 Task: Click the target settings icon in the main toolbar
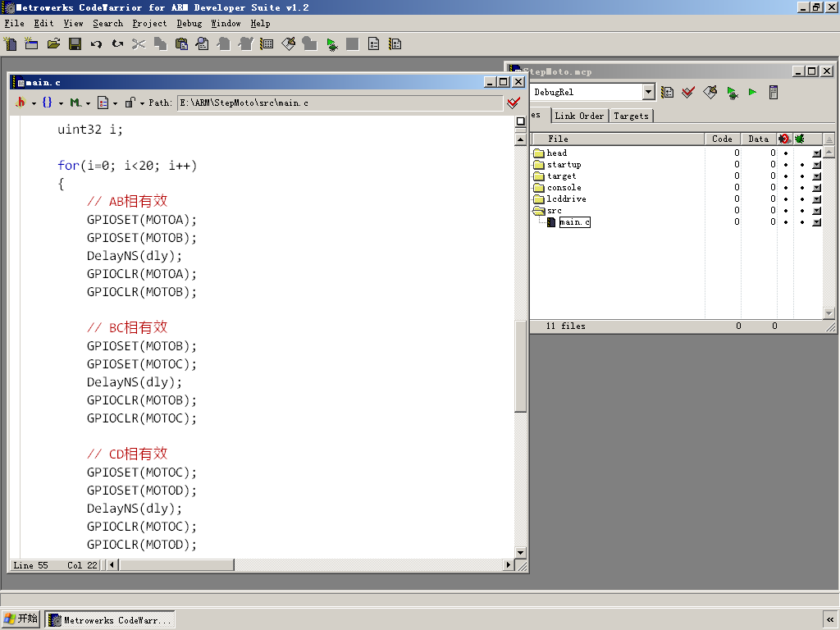pyautogui.click(x=267, y=44)
